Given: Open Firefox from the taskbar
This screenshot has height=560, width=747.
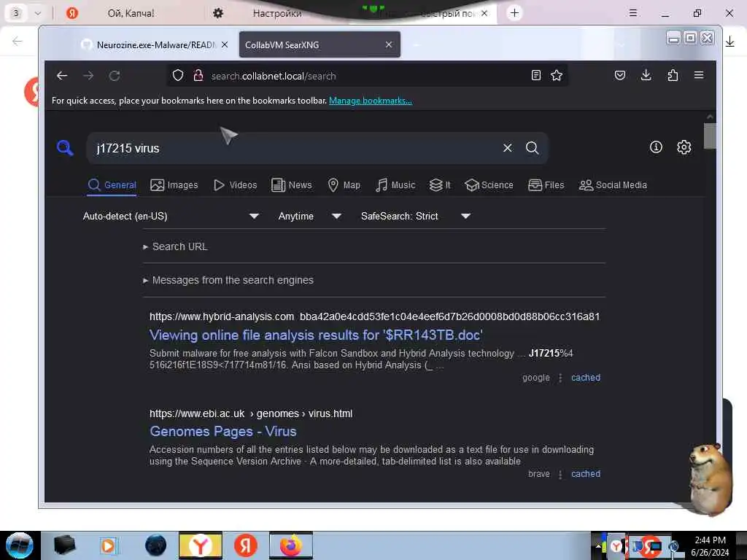Looking at the screenshot, I should (290, 545).
